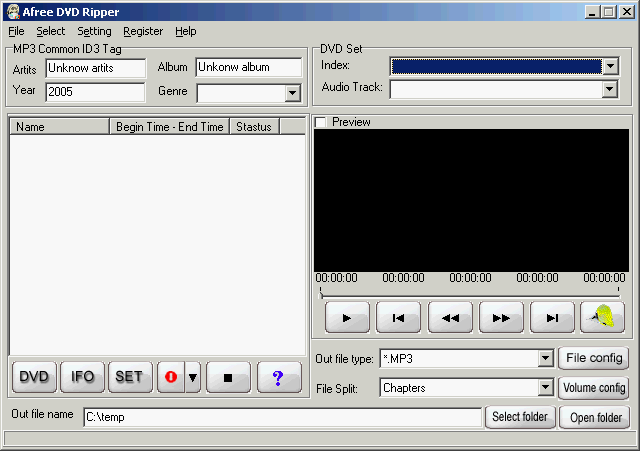Viewport: 640px width, 451px height.
Task: Open the Setting menu
Action: click(94, 31)
